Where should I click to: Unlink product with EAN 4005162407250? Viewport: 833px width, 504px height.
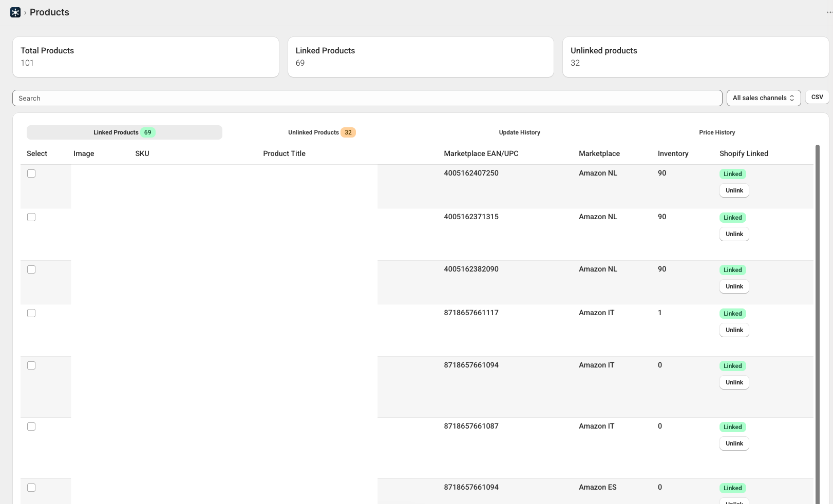pyautogui.click(x=734, y=190)
